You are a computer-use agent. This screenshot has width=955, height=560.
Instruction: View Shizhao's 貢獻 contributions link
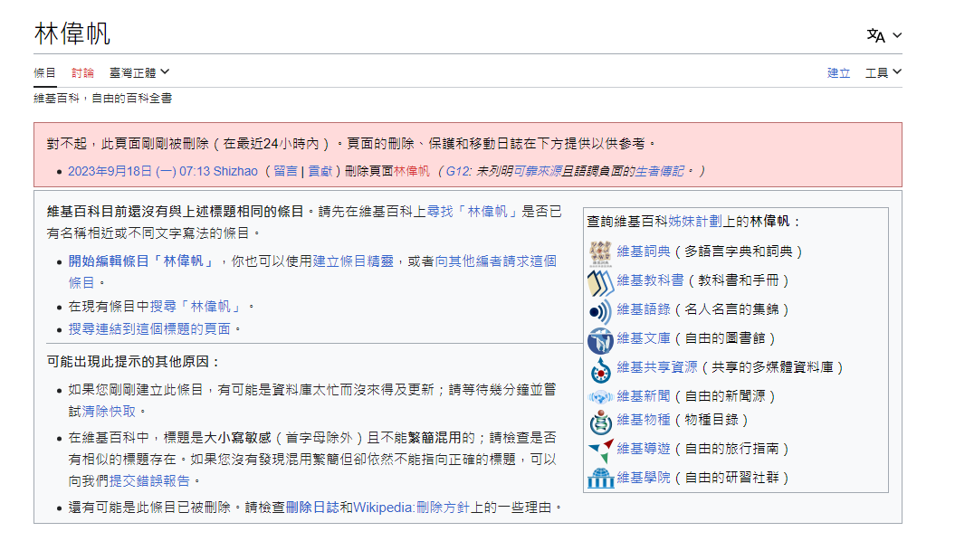[320, 171]
